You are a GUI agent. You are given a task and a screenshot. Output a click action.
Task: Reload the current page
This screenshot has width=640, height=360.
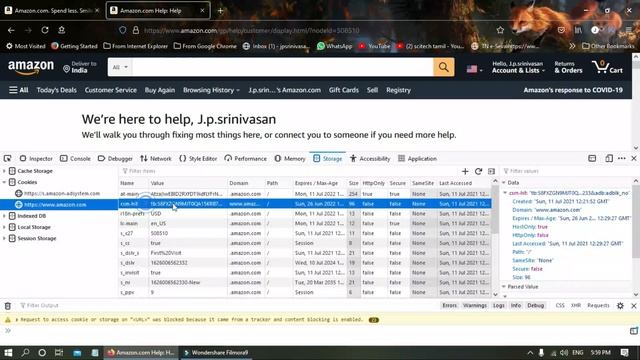coord(45,30)
